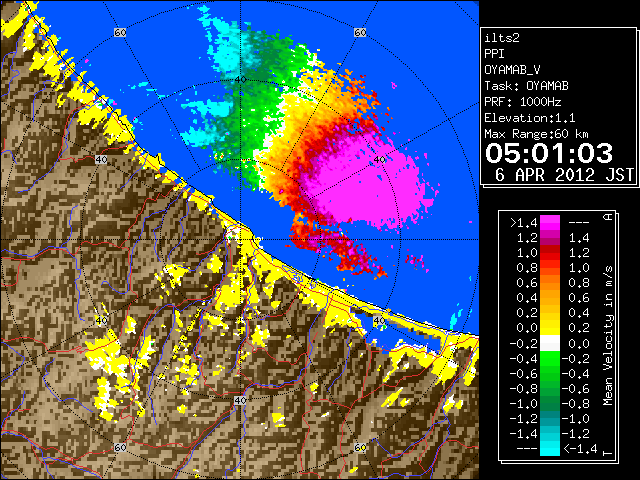The image size is (640, 480).
Task: Select the bright green legend color band
Action: 550,358
